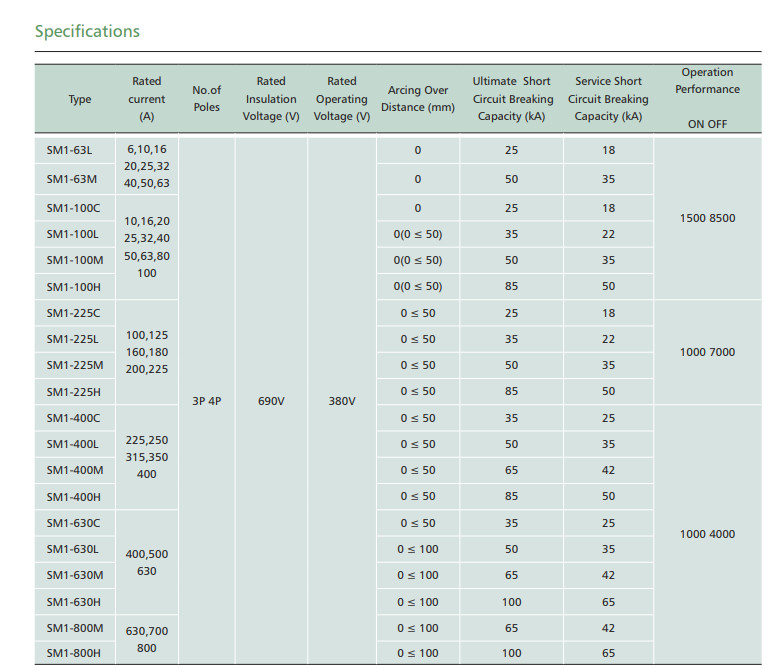
Task: Click the SM1-100L type cell
Action: 73,234
